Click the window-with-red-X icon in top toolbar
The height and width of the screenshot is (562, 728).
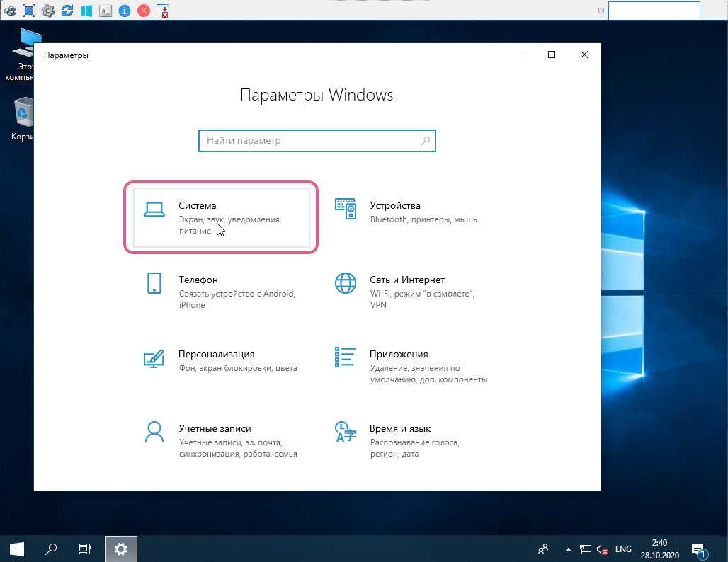tap(162, 10)
